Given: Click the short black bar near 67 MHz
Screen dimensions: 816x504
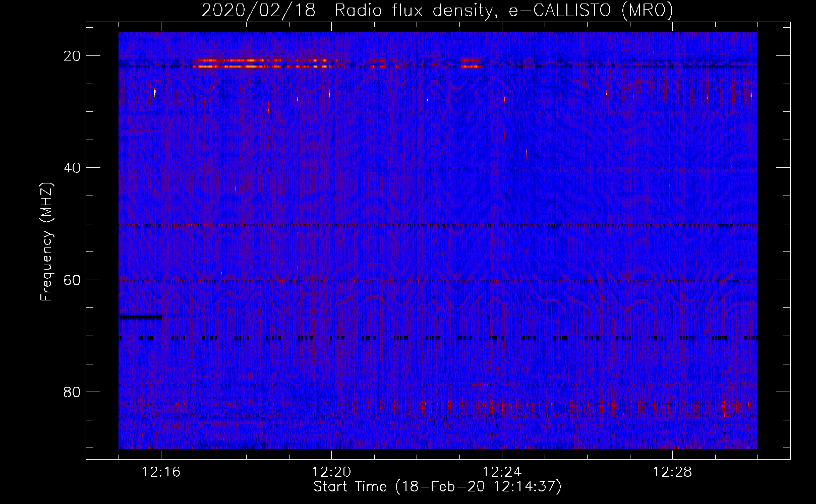Looking at the screenshot, I should 141,317.
